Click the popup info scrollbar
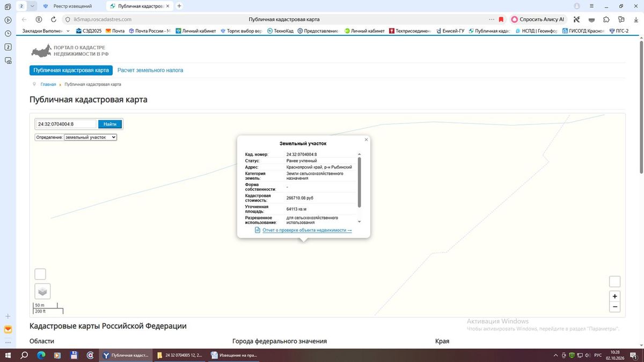The height and width of the screenshot is (362, 644). coord(360,182)
